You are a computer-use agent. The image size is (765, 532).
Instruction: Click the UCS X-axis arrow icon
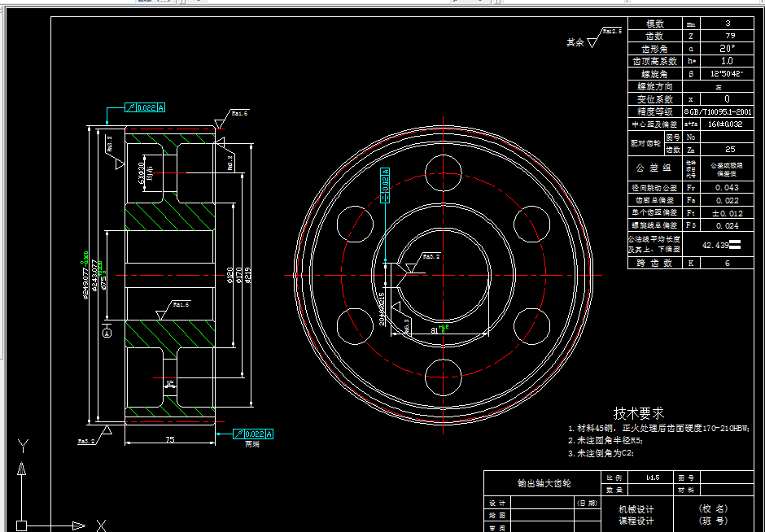78,526
